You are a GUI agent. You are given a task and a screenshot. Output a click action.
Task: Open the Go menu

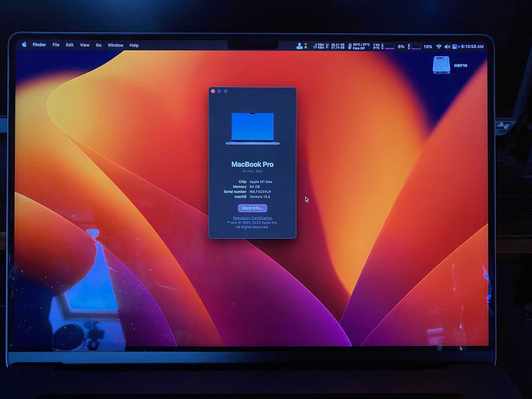coord(98,45)
